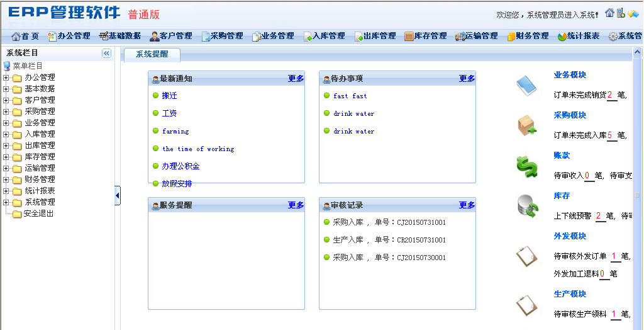Click the sidebar splitter arrow handle
Image resolution: width=644 pixels, height=330 pixels.
118,196
